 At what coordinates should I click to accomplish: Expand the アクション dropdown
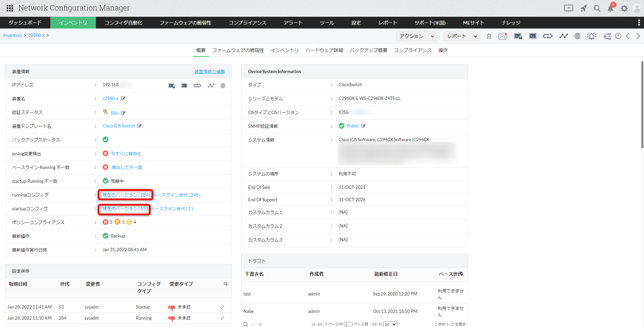click(x=417, y=36)
